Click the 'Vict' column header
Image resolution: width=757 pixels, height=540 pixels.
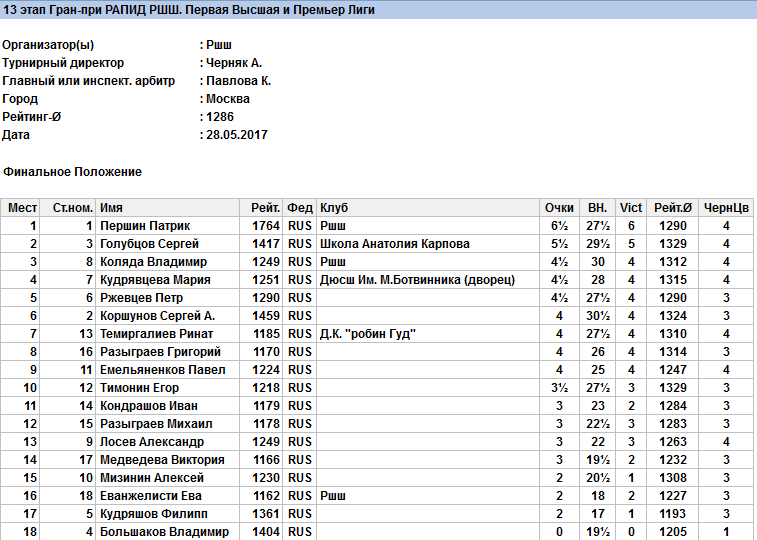[631, 208]
